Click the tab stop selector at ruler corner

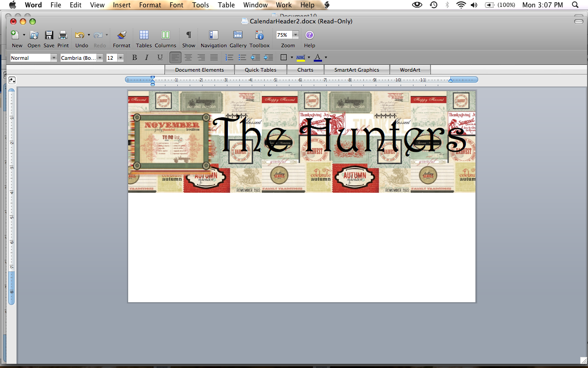click(x=12, y=80)
